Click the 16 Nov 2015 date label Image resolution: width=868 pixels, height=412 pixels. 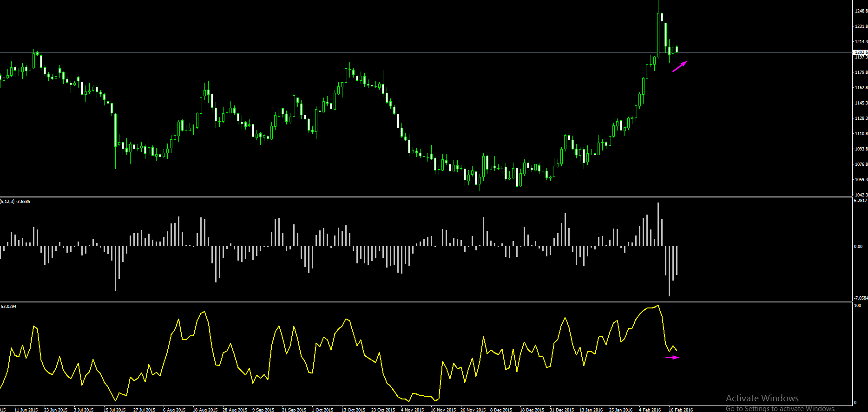443,410
